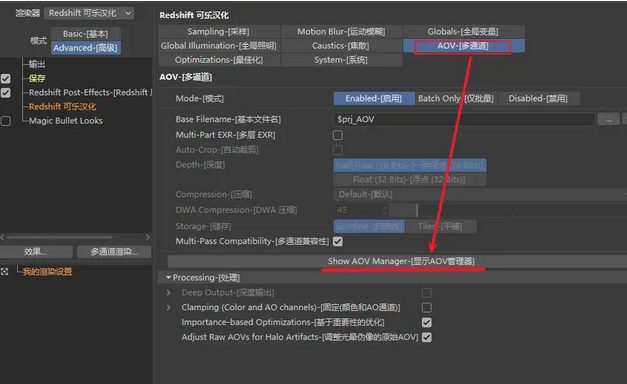This screenshot has height=384, width=627.
Task: Click the 多通道渲染... button
Action: click(114, 252)
